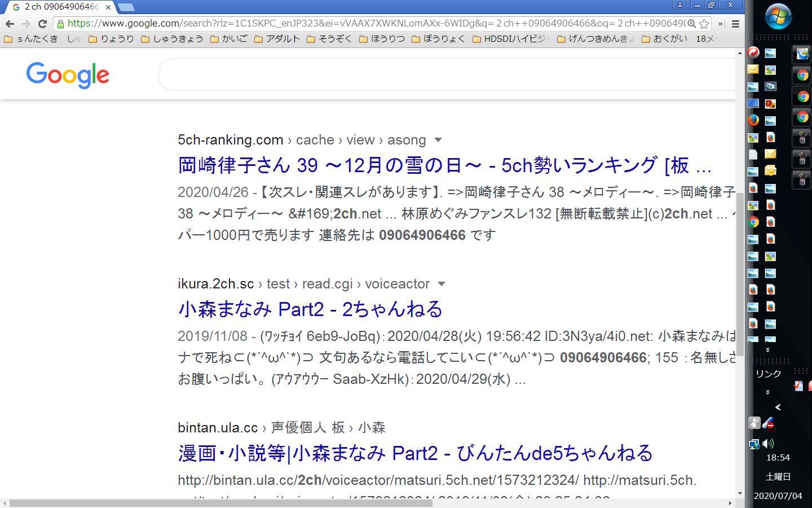This screenshot has width=812, height=508.
Task: Click the vertical scrollbar thumb
Action: (x=740, y=274)
